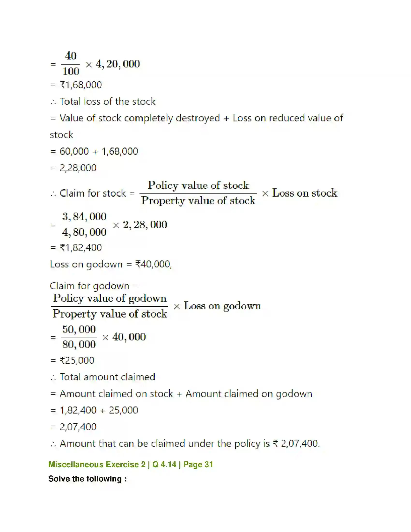Screen dimensions: 411x532
Task: Click the Miscellaneous Exercise 2 heading
Action: [x=97, y=465]
